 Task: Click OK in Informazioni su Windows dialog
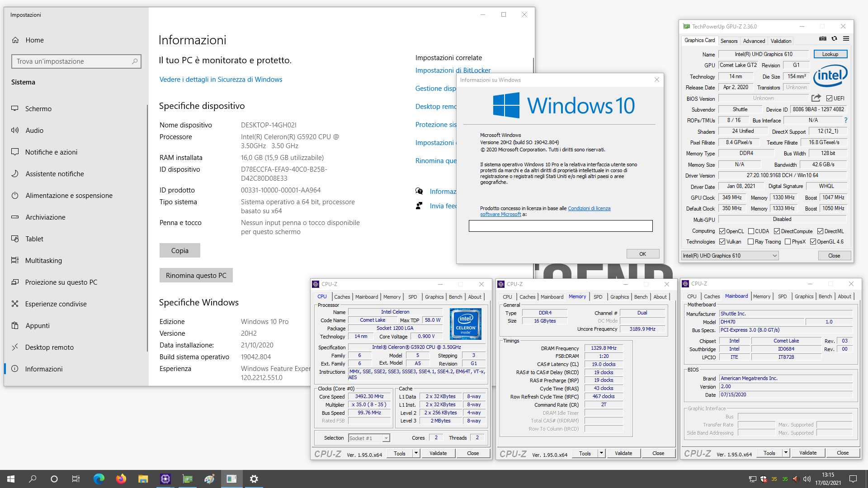click(x=642, y=254)
